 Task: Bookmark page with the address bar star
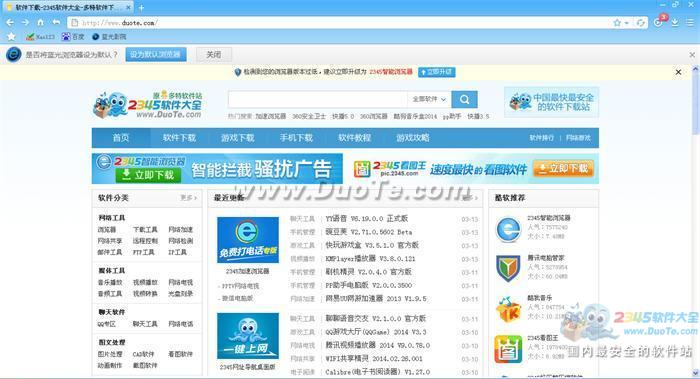[617, 23]
